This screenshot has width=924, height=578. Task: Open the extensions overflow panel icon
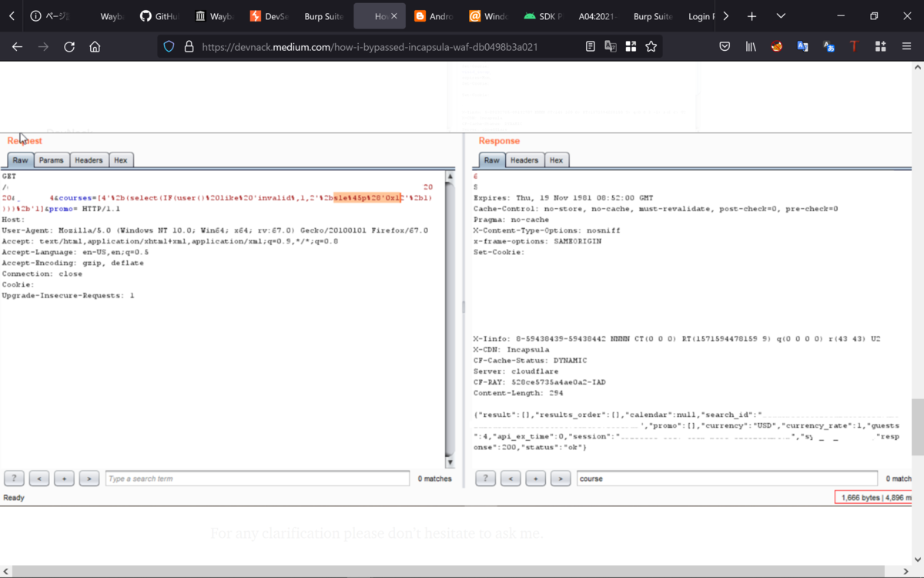pos(880,47)
